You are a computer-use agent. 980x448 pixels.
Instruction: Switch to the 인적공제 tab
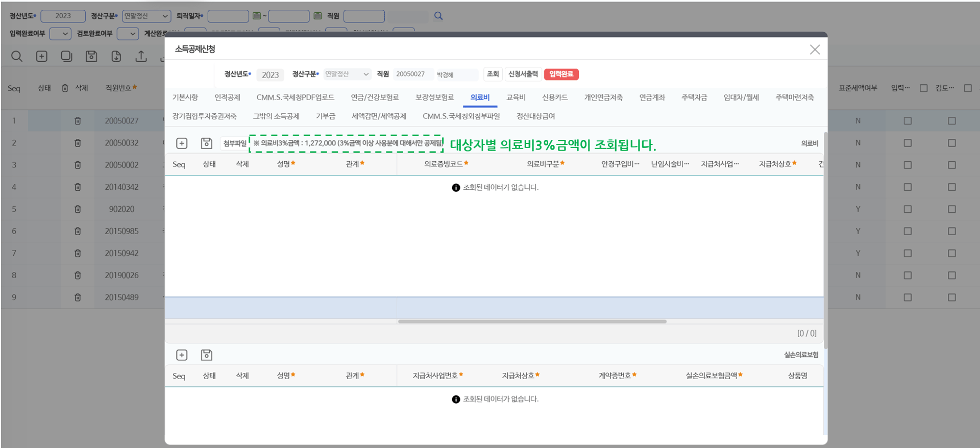(227, 97)
